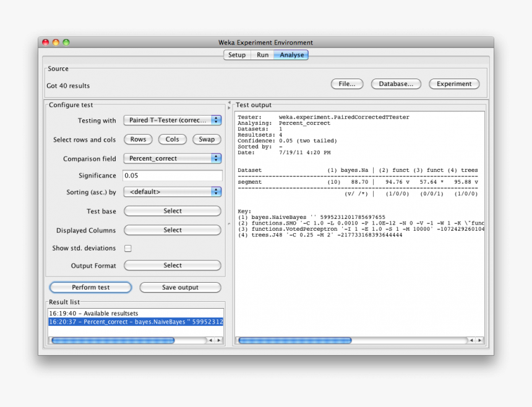532x407 pixels.
Task: Load results with the File... button
Action: (346, 84)
